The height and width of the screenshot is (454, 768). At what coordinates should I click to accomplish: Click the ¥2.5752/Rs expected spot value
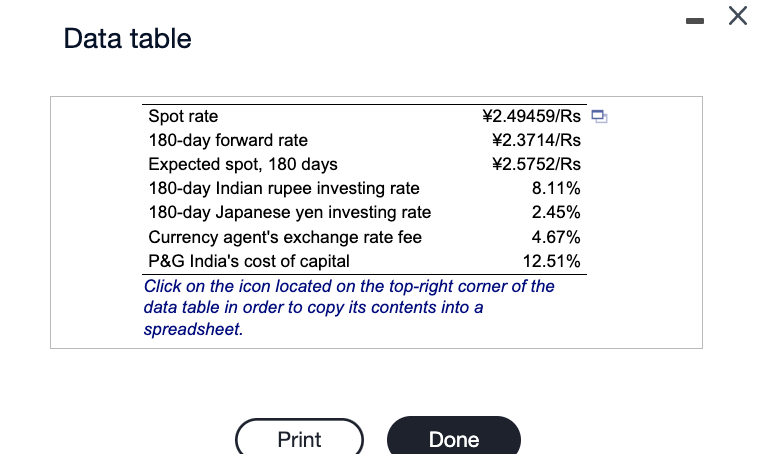(536, 164)
